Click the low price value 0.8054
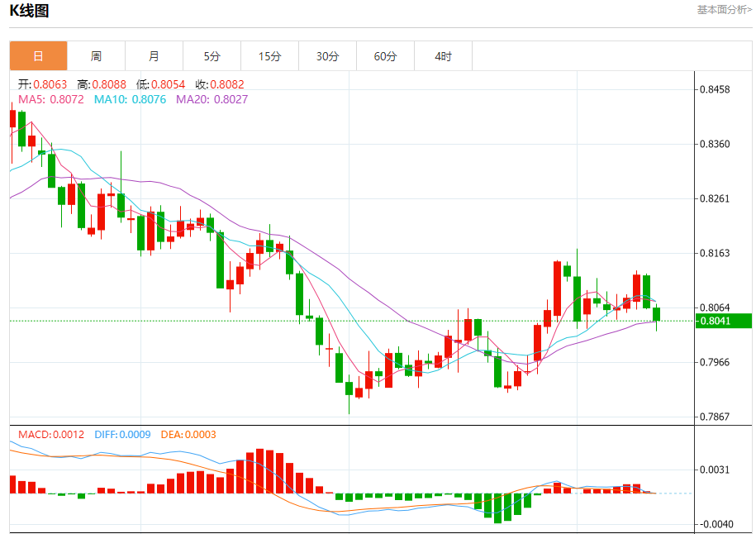This screenshot has height=534, width=756. click(x=169, y=84)
